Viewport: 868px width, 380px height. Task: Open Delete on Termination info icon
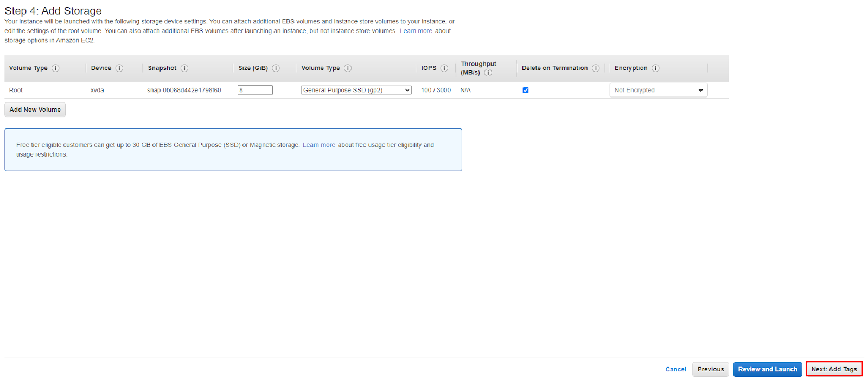596,68
